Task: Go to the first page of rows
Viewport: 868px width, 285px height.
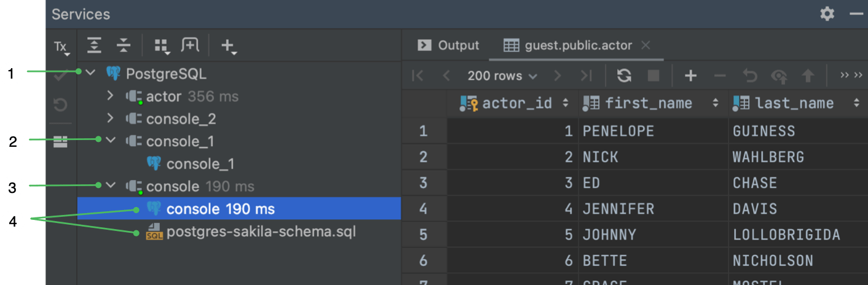Action: tap(417, 76)
